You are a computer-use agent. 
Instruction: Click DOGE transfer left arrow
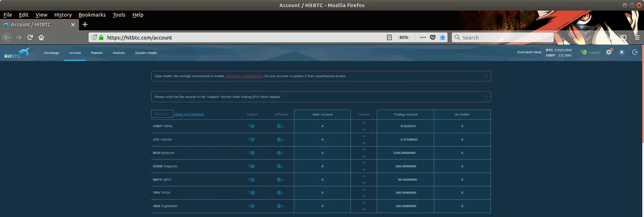click(364, 169)
